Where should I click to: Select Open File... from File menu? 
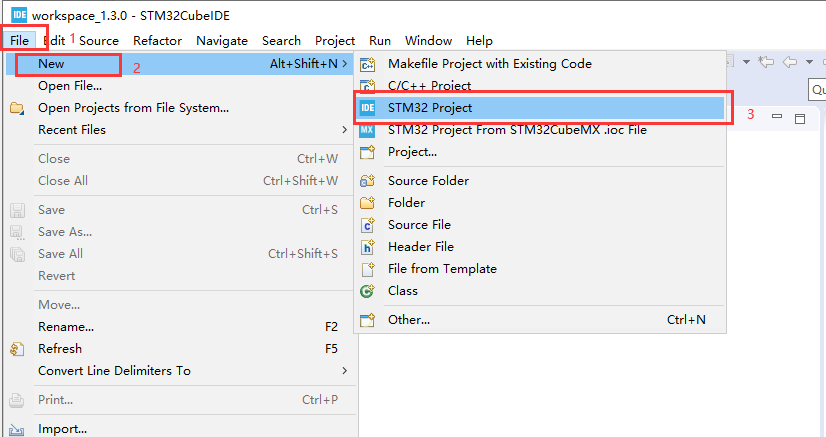tap(70, 86)
